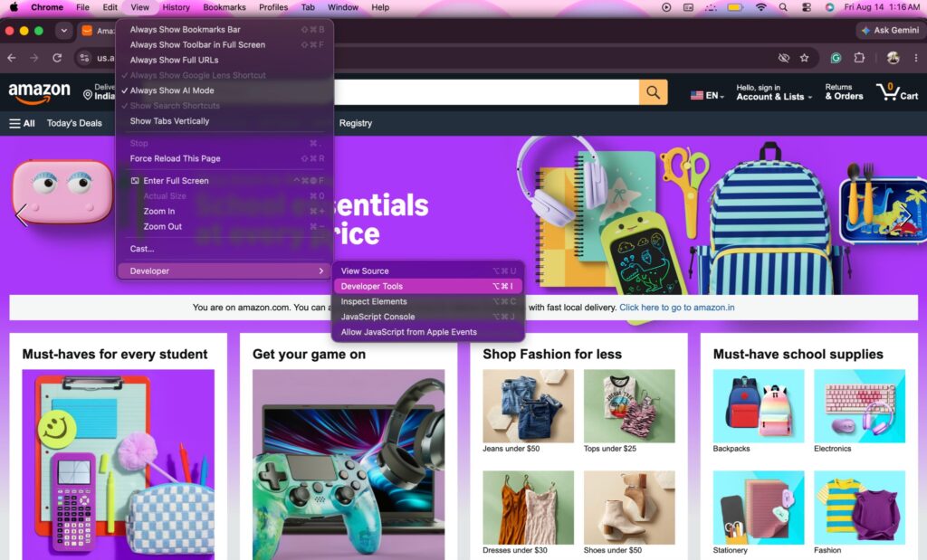
Task: Open the Chrome profile avatar
Action: 893,58
